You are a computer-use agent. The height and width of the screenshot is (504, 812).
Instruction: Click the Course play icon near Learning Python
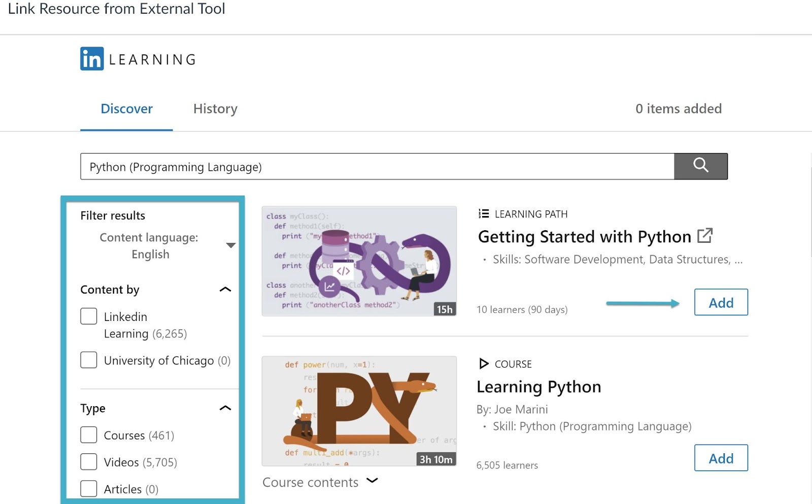[483, 363]
